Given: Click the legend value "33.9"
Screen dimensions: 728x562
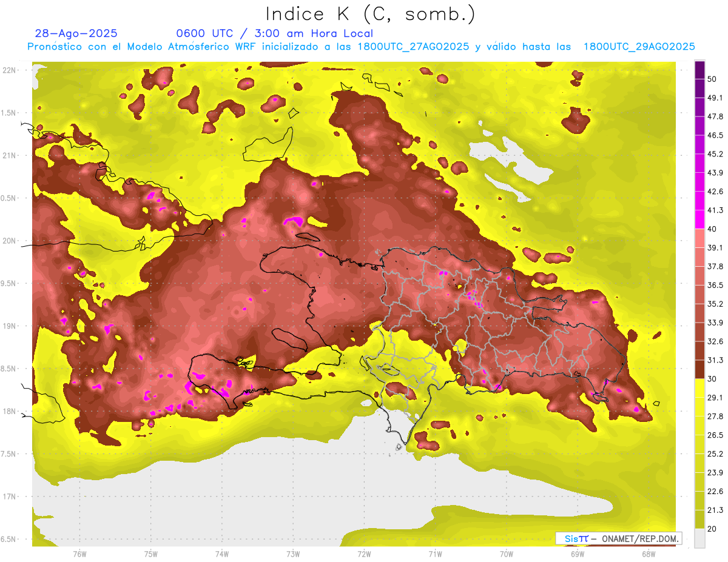Looking at the screenshot, I should [x=715, y=323].
